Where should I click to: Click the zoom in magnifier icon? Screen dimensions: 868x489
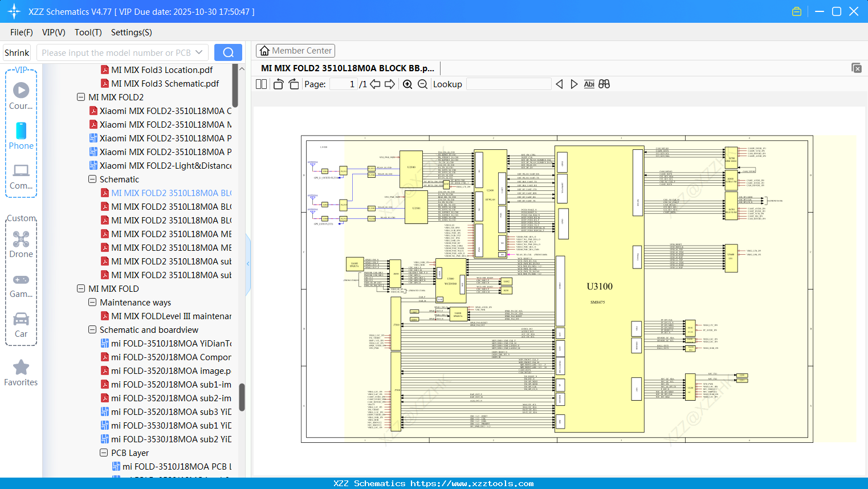pos(407,84)
